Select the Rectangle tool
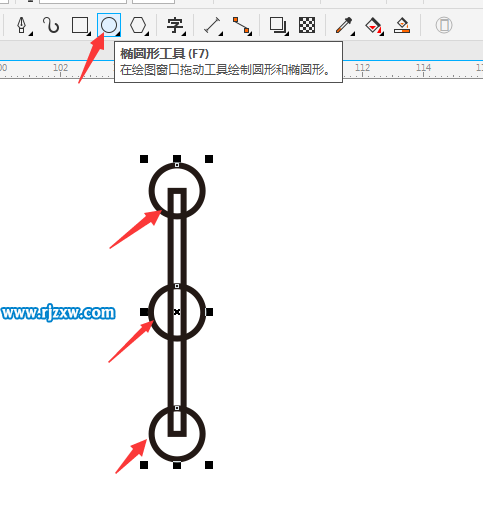The width and height of the screenshot is (483, 506). tap(80, 25)
